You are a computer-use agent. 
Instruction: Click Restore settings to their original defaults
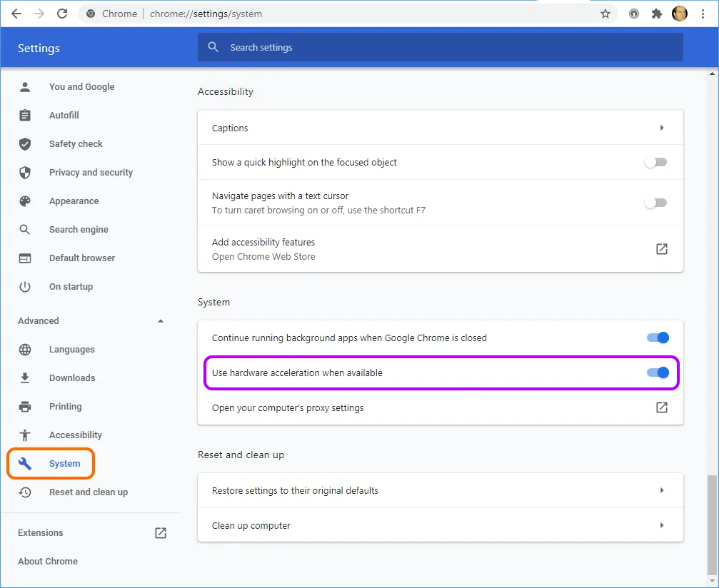tap(295, 490)
